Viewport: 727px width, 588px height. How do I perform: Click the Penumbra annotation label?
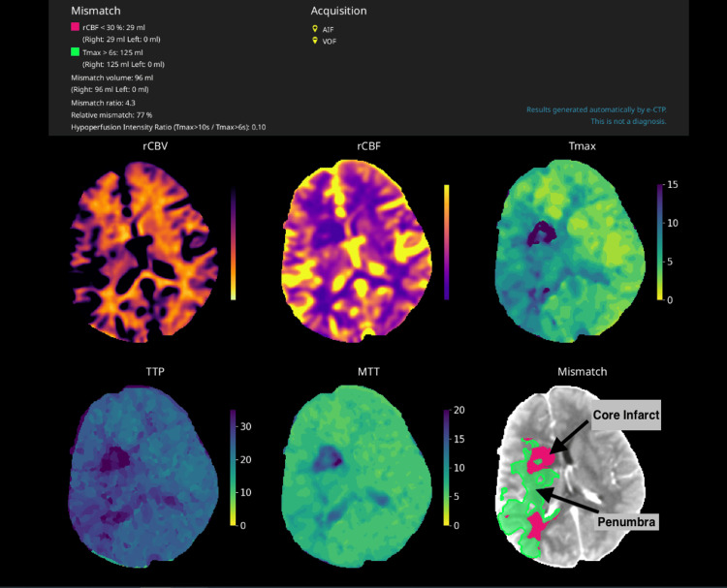[626, 522]
